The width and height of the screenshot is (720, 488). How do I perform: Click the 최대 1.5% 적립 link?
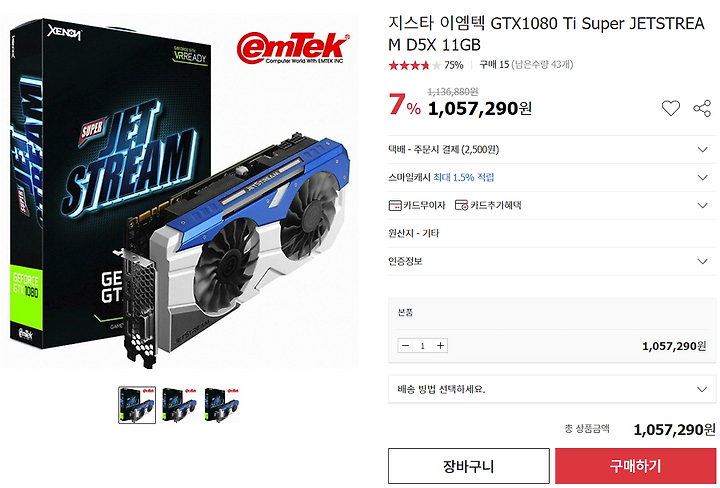click(463, 178)
